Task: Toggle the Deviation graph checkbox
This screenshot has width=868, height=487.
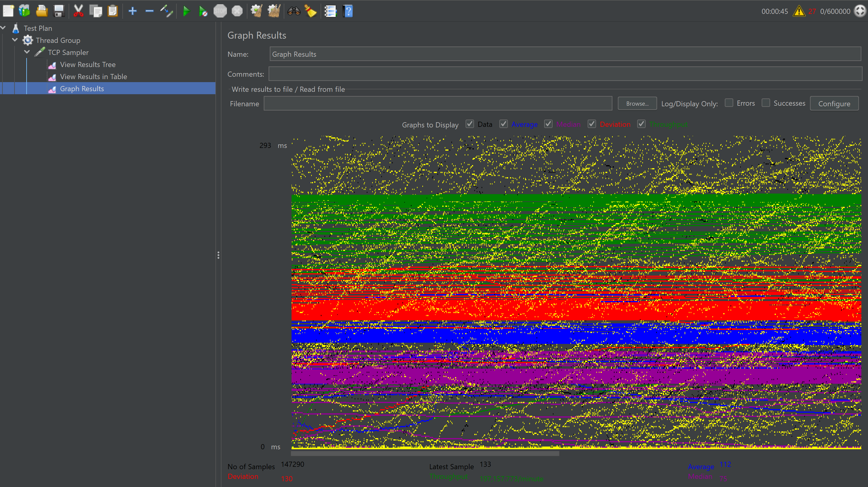Action: 592,124
